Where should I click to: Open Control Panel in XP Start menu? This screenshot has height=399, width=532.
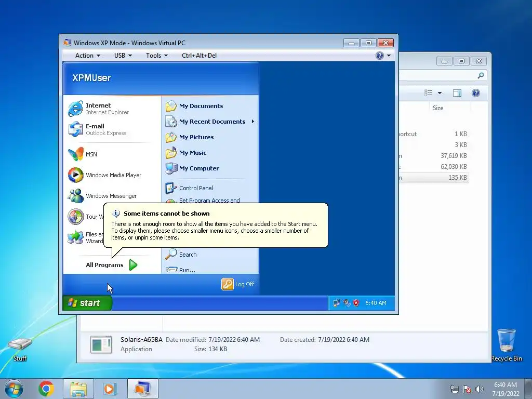(189, 188)
